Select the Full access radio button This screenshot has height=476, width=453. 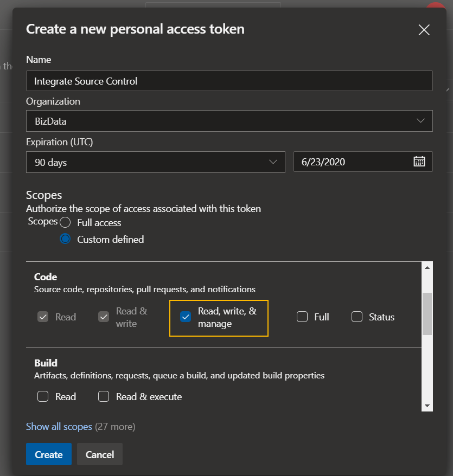tap(65, 222)
